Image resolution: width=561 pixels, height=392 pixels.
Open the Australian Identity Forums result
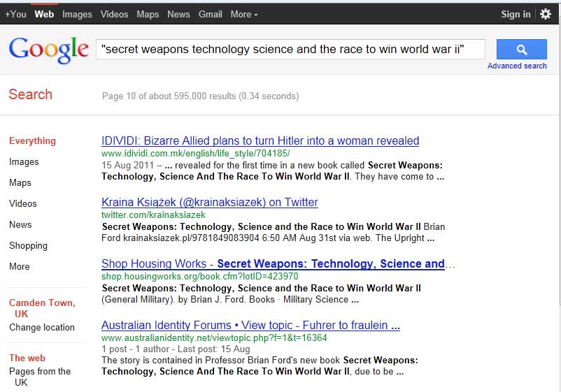coord(250,325)
